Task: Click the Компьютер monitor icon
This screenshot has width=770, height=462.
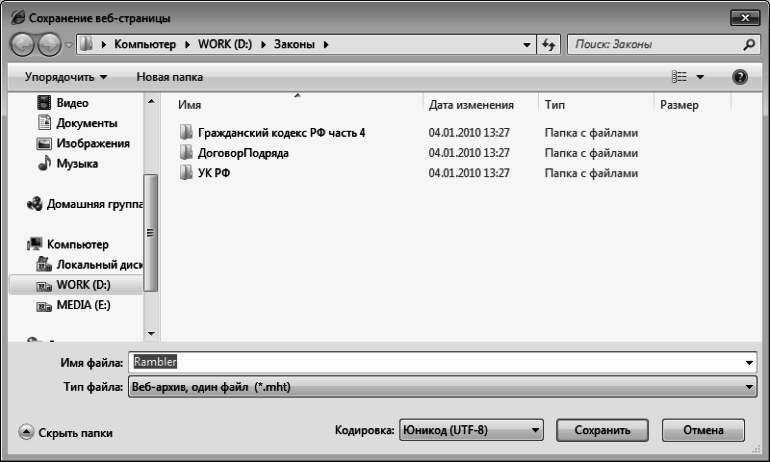Action: (35, 244)
